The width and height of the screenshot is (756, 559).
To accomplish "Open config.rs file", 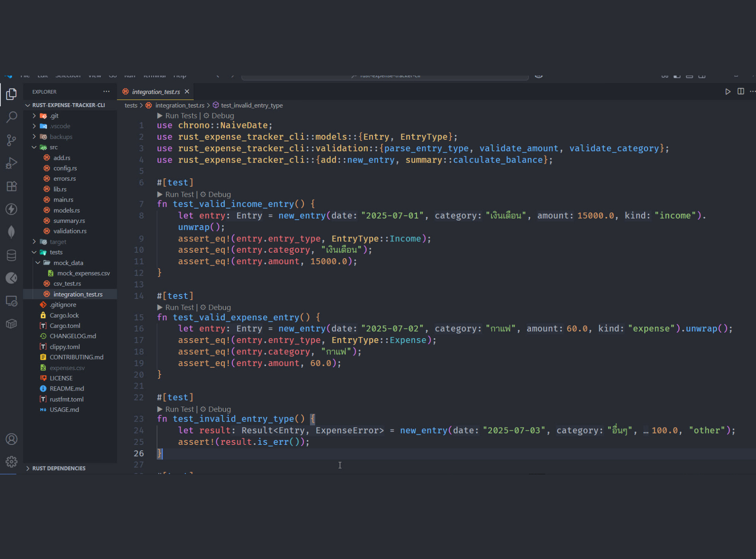I will (65, 168).
